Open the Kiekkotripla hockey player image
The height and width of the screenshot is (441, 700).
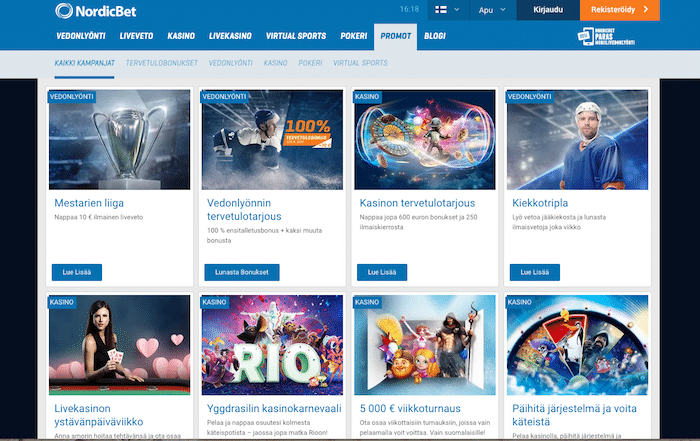[578, 140]
